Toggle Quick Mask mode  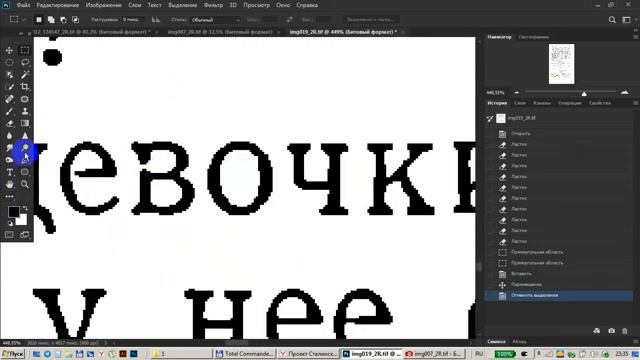coord(9,235)
